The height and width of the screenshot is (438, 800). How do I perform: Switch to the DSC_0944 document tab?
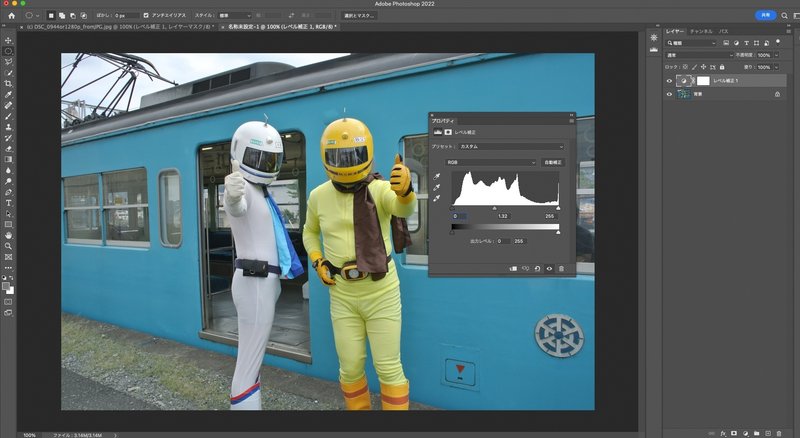(120, 27)
